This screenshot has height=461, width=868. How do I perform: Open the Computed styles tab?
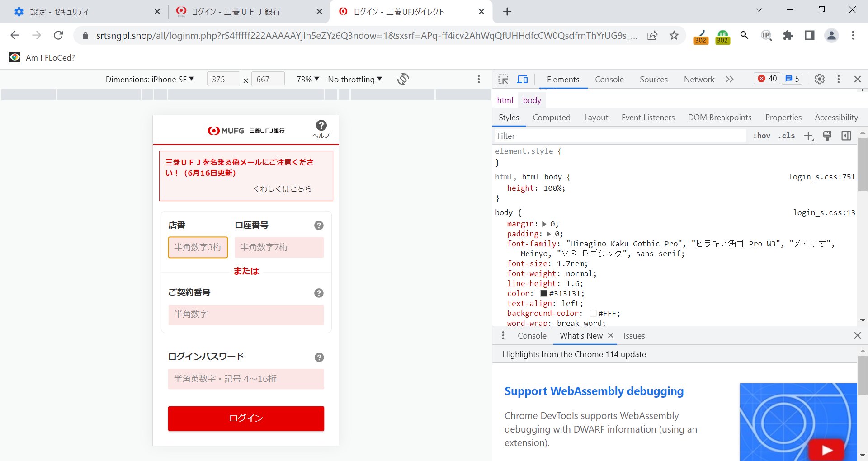[x=552, y=118]
